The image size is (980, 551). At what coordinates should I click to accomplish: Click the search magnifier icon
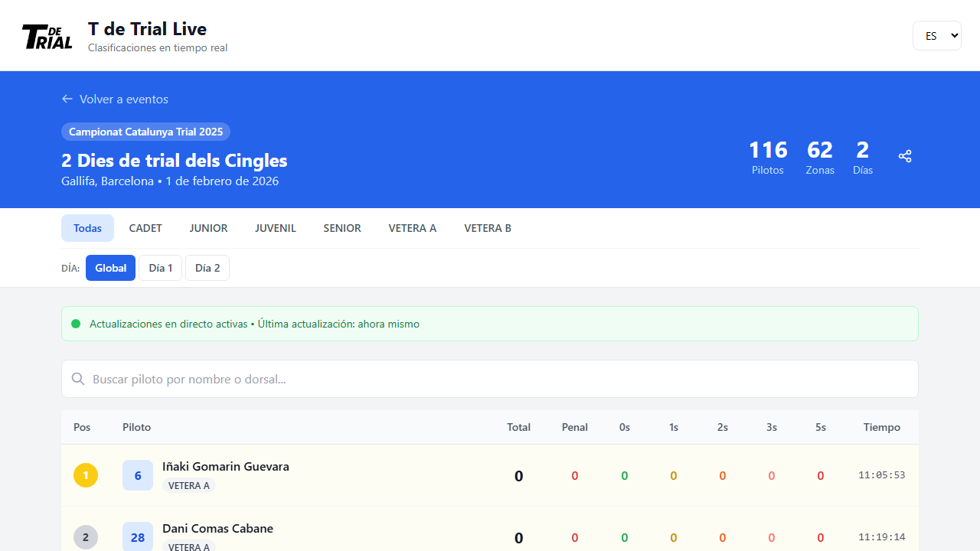[x=77, y=379]
